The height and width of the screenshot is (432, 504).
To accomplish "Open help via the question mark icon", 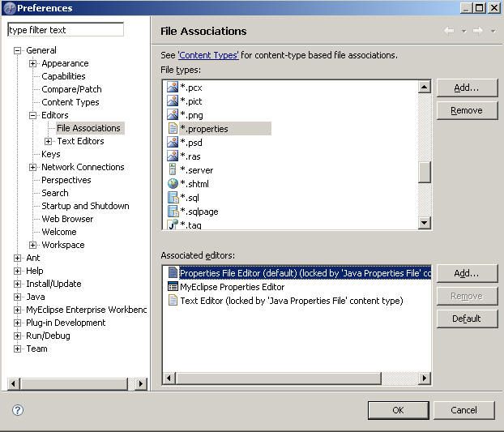I will [18, 410].
